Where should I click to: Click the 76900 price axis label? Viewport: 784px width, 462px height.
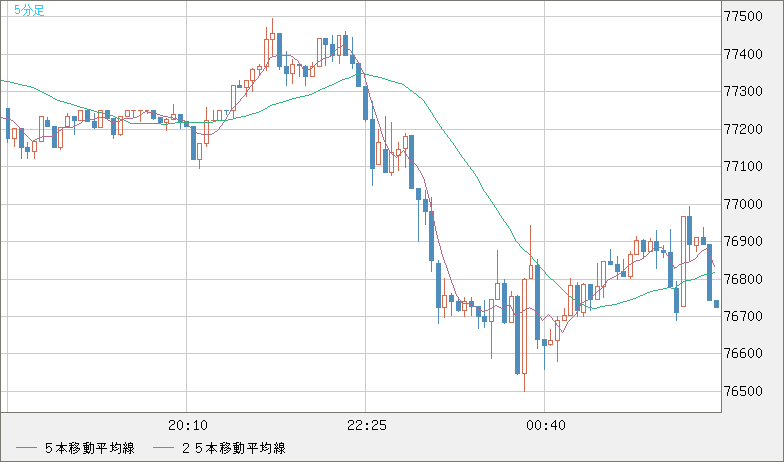coord(744,242)
